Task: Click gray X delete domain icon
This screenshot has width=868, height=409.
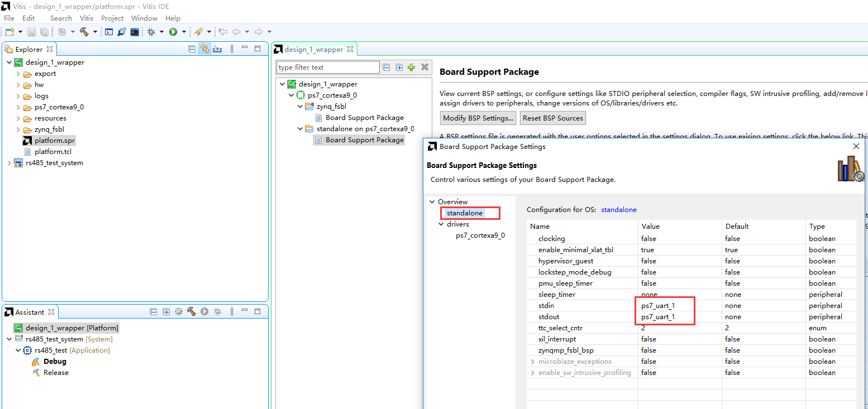Action: pyautogui.click(x=425, y=67)
